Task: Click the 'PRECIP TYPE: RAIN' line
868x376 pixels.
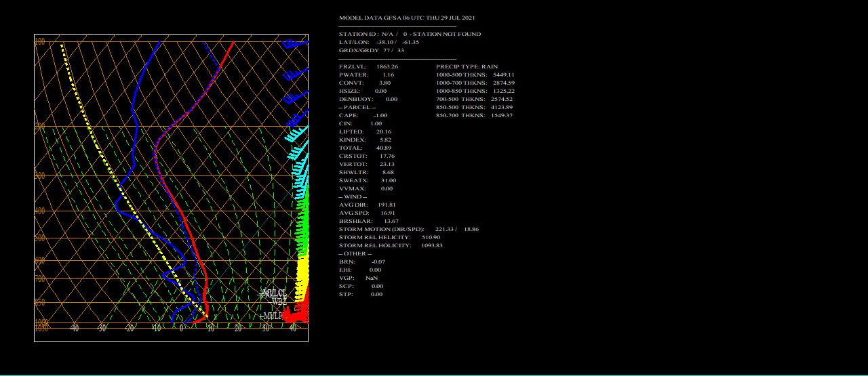Action: coord(467,66)
